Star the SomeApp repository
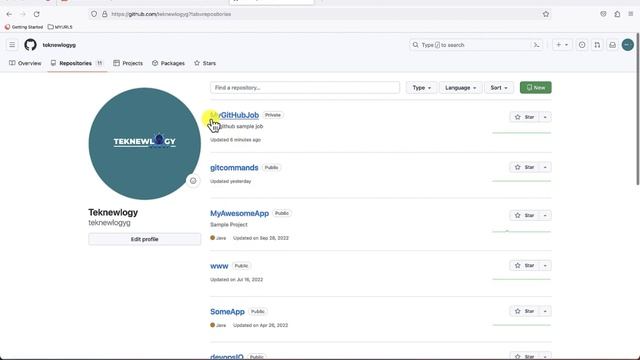640x360 pixels. [x=524, y=311]
